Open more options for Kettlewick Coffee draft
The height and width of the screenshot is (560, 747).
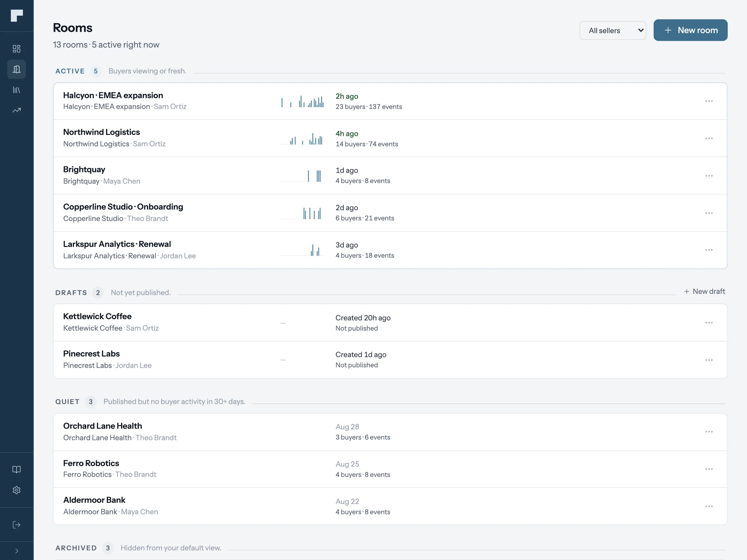[709, 323]
